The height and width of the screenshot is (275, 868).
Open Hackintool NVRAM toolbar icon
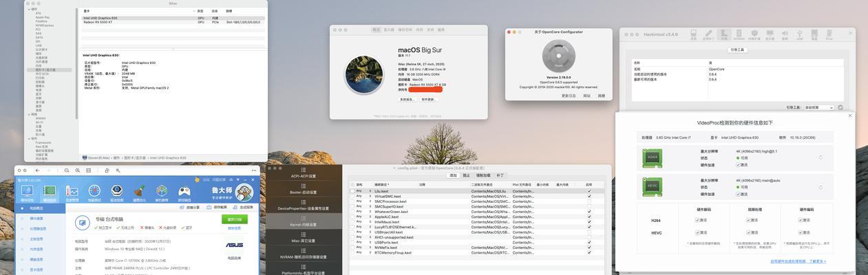739,36
